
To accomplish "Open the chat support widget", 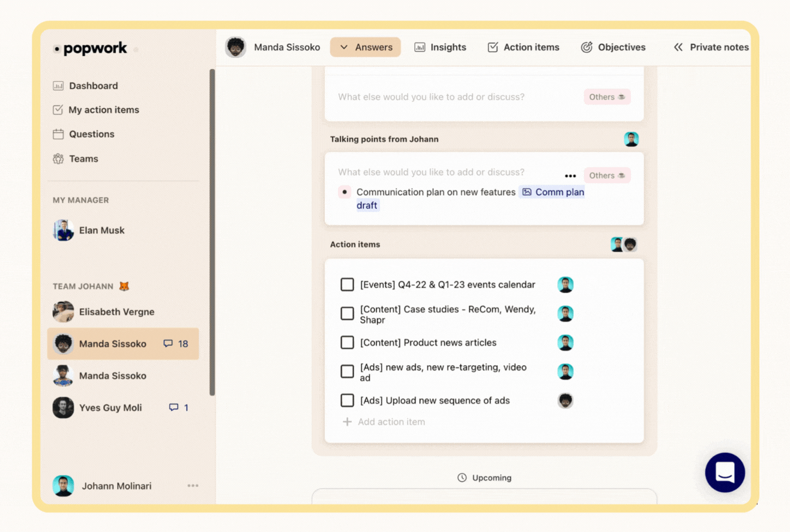I will [x=725, y=473].
